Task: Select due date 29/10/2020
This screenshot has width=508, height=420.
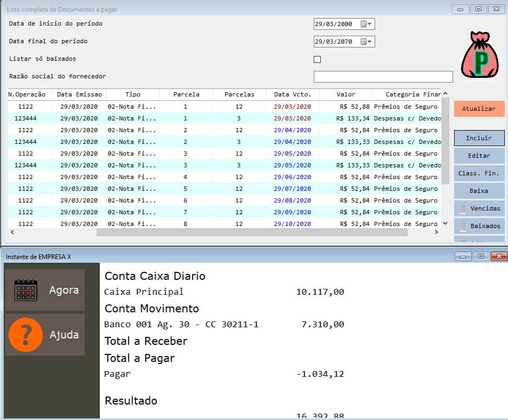Action: point(292,224)
